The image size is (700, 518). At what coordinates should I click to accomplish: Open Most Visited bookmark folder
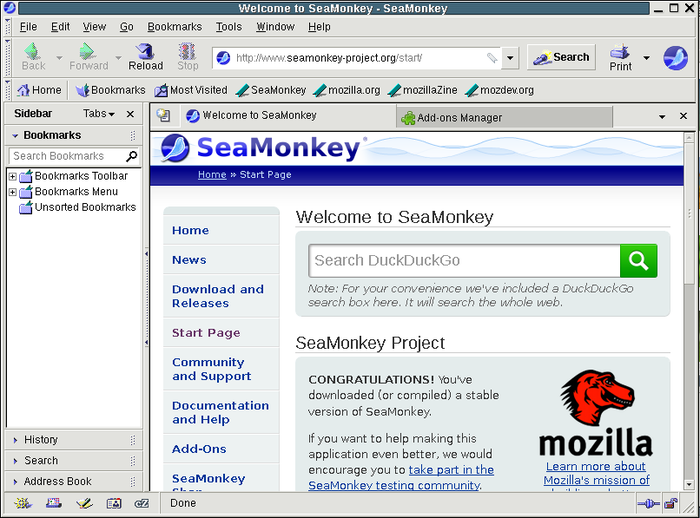[191, 90]
